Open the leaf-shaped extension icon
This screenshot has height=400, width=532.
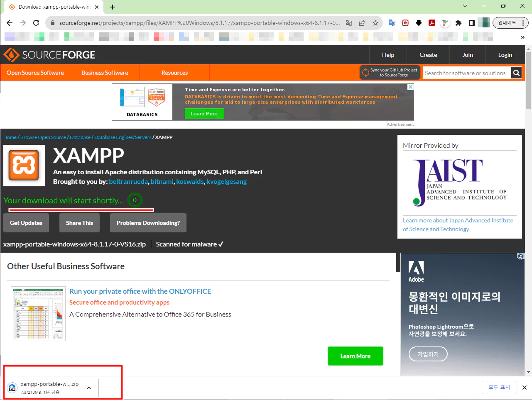(445, 23)
